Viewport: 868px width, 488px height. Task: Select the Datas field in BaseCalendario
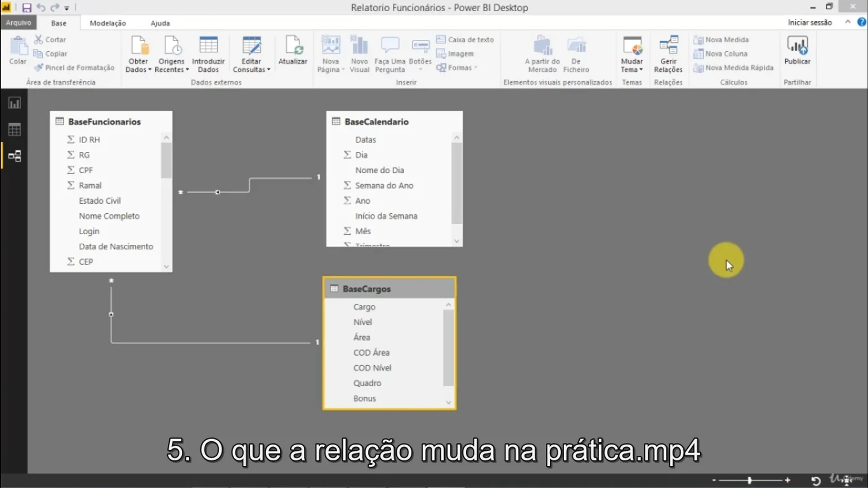[x=366, y=140]
